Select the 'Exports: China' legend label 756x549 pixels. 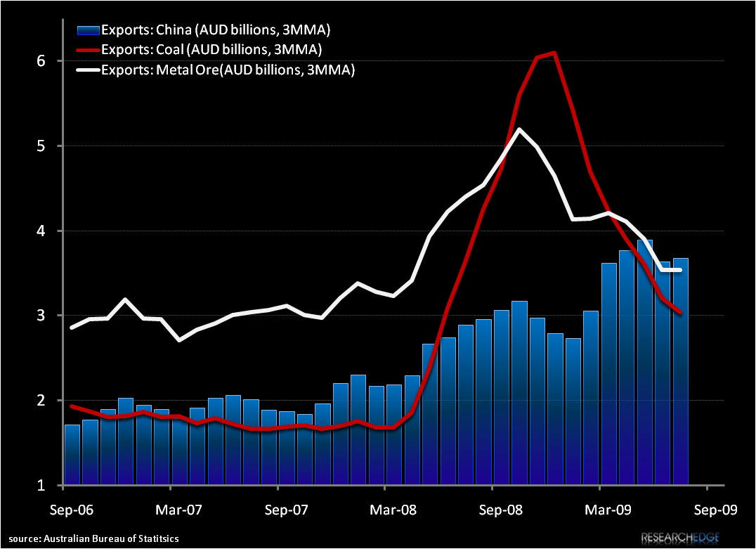216,30
